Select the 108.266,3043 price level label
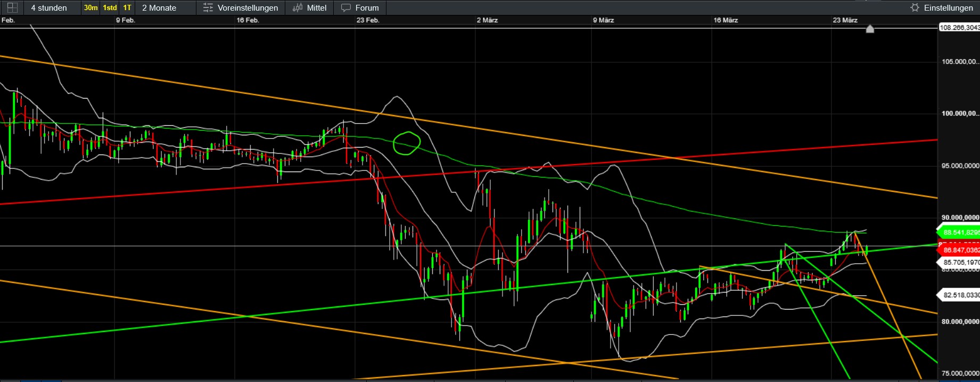The height and width of the screenshot is (382, 980). coord(959,28)
